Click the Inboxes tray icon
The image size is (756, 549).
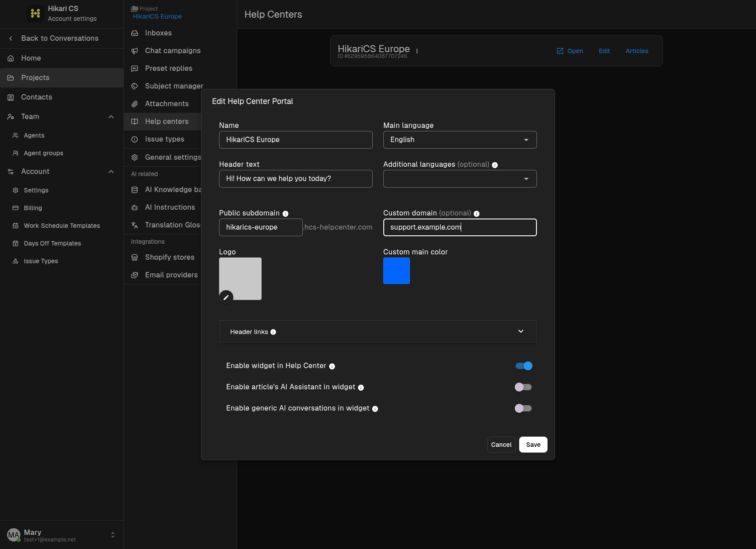[x=135, y=33]
